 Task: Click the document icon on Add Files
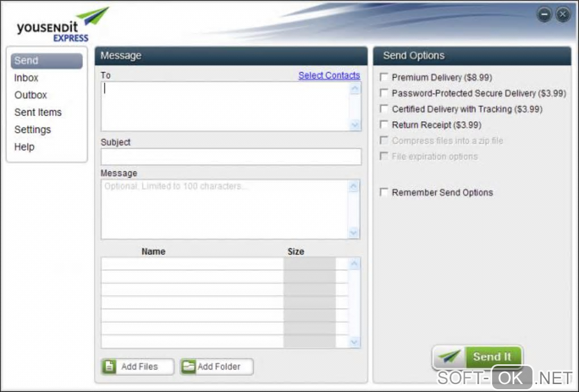click(x=110, y=366)
